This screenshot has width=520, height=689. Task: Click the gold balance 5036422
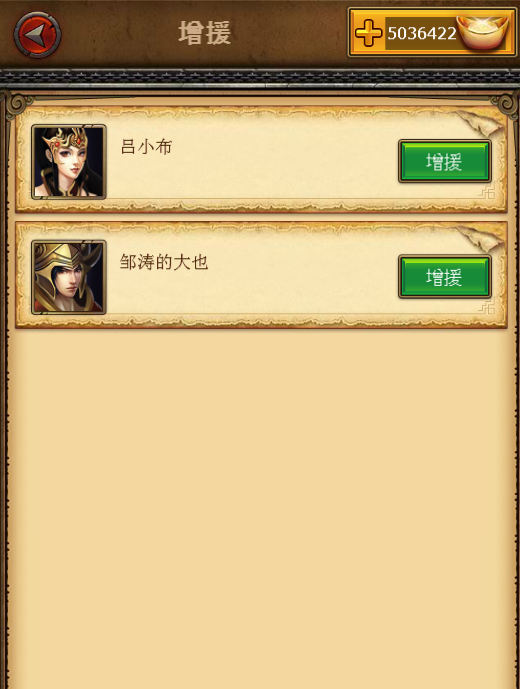pos(422,33)
